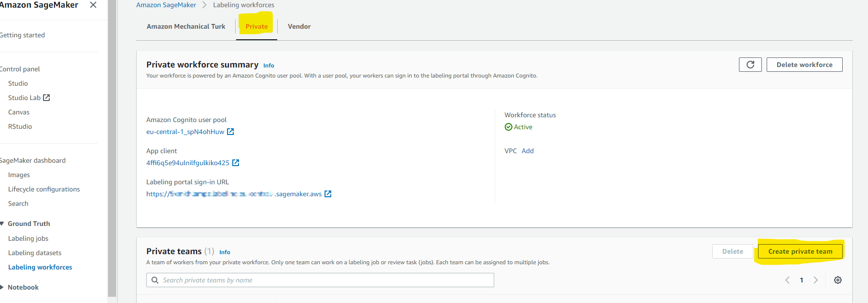The height and width of the screenshot is (303, 868).
Task: Switch to the Vendor tab
Action: coord(299,26)
